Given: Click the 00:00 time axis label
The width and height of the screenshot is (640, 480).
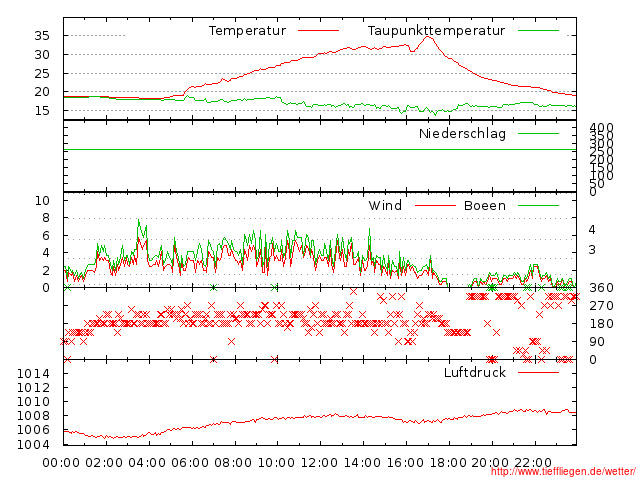Looking at the screenshot, I should pyautogui.click(x=61, y=463).
